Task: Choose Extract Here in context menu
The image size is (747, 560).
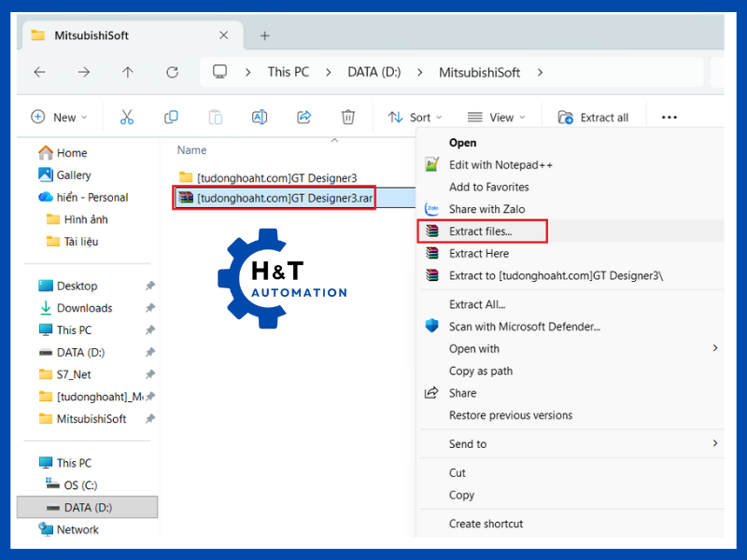Action: point(479,253)
